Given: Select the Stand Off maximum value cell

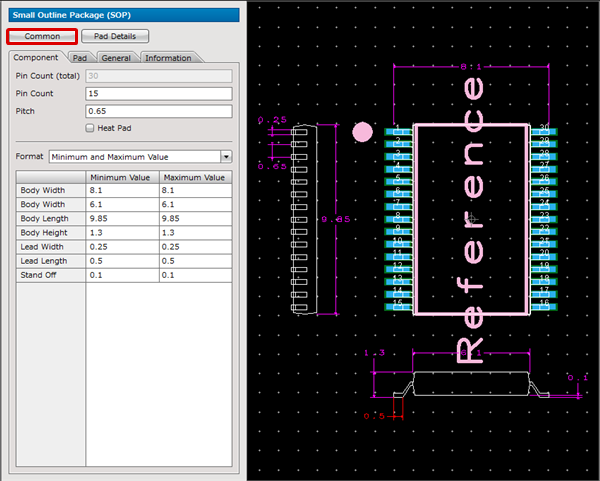Looking at the screenshot, I should (195, 274).
